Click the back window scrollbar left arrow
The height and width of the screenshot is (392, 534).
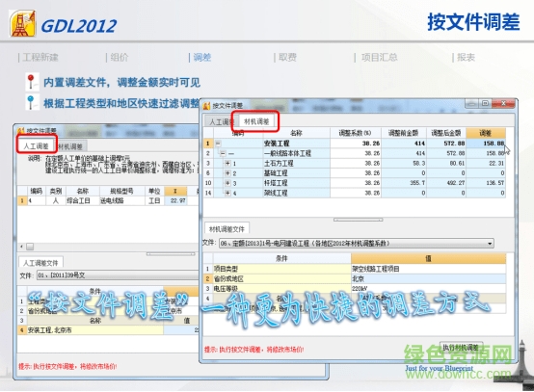(22, 247)
